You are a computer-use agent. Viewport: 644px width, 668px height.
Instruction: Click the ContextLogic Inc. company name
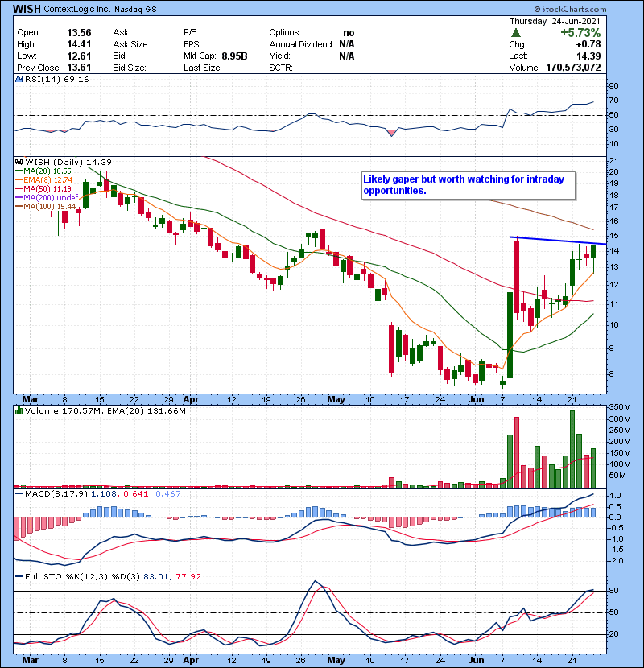(76, 9)
